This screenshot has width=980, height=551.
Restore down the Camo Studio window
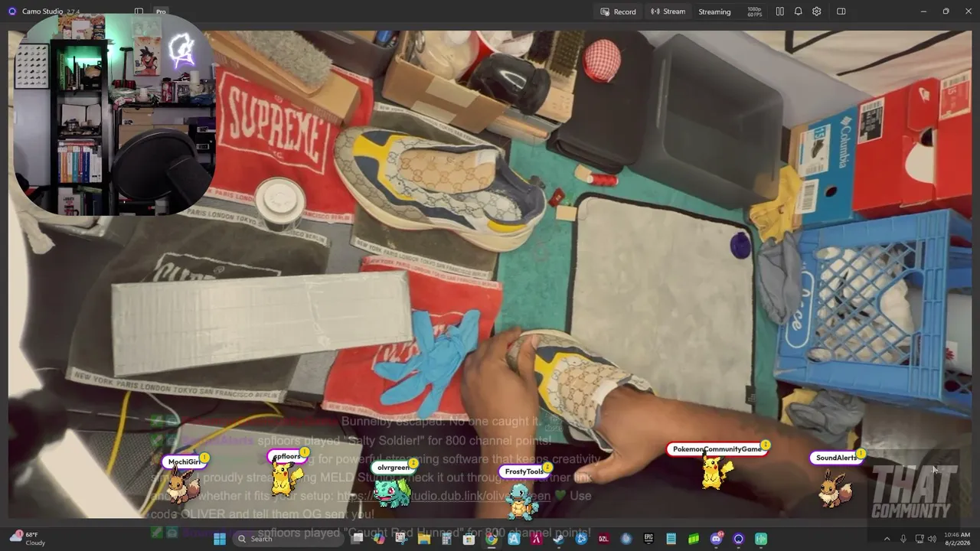pyautogui.click(x=946, y=11)
